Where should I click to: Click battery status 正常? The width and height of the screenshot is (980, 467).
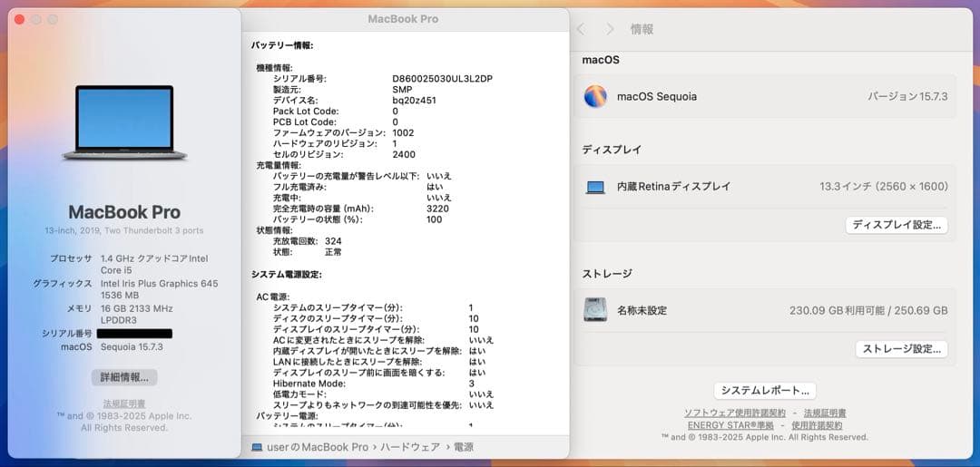333,252
